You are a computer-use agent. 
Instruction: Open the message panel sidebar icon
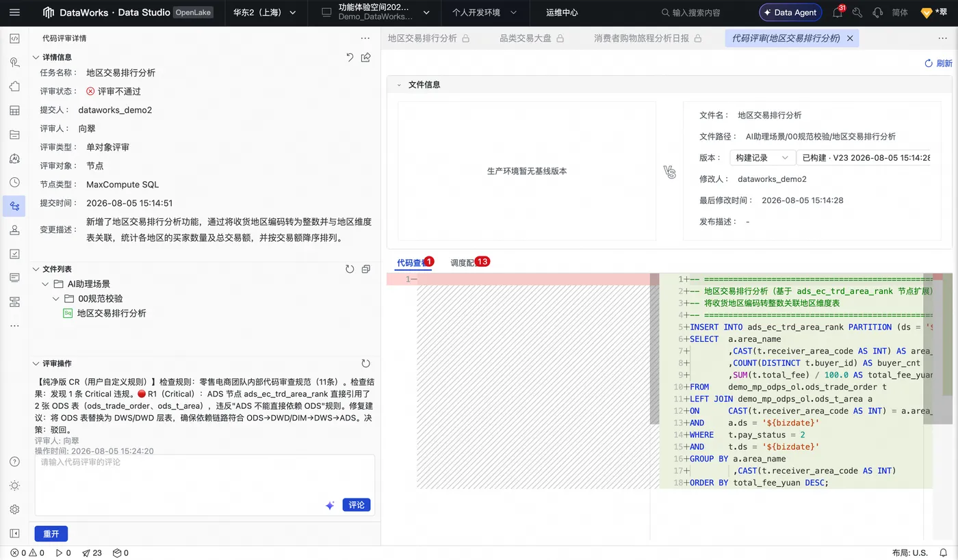pyautogui.click(x=14, y=278)
